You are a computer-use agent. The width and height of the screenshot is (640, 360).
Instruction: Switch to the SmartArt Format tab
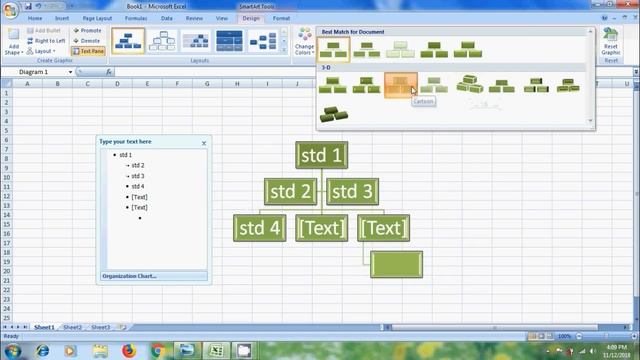tap(281, 18)
